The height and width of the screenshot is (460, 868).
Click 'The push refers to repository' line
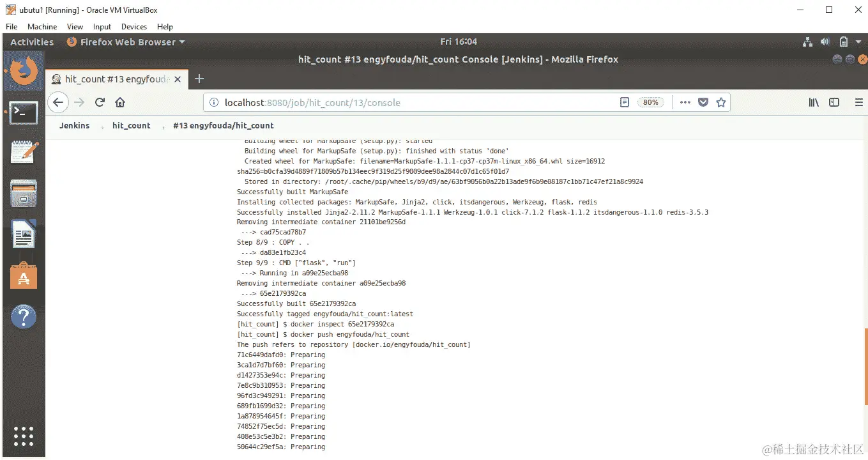point(354,345)
